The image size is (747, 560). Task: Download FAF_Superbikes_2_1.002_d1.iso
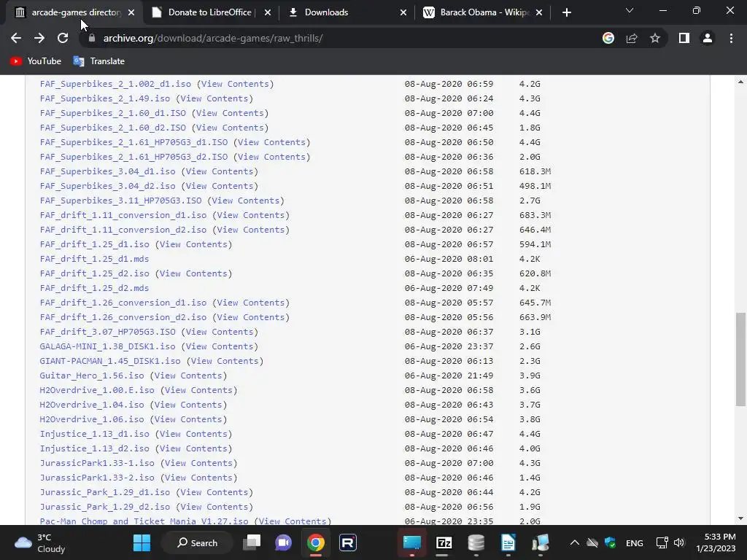[115, 84]
